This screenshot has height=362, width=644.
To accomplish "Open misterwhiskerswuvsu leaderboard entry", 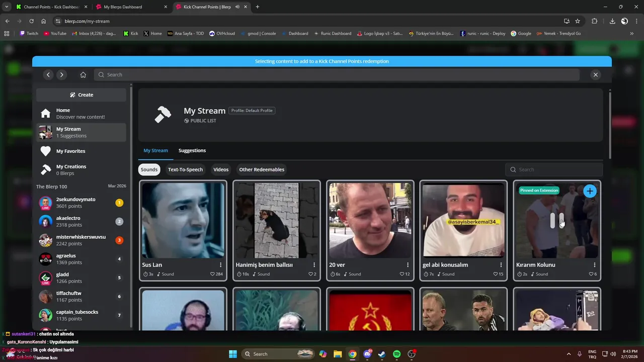I will tap(81, 240).
